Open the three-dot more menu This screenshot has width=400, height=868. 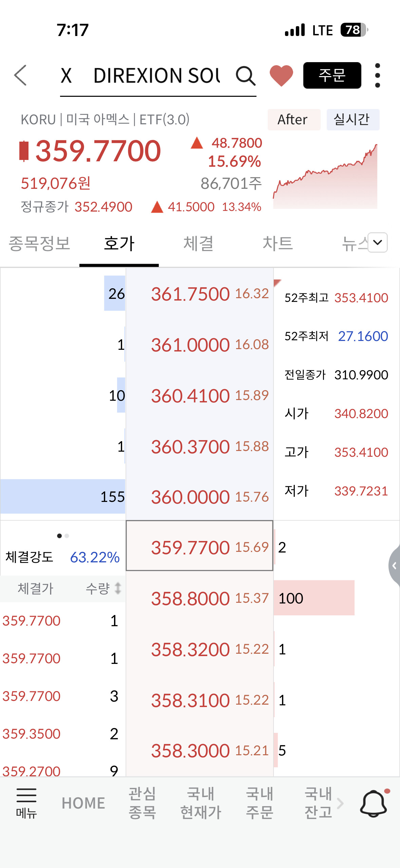[377, 75]
